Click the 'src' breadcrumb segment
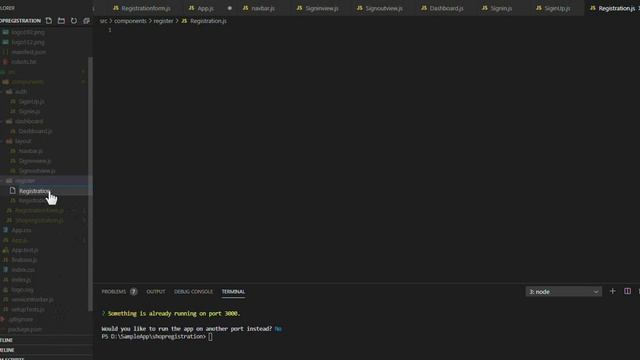Image resolution: width=640 pixels, height=360 pixels. 103,21
